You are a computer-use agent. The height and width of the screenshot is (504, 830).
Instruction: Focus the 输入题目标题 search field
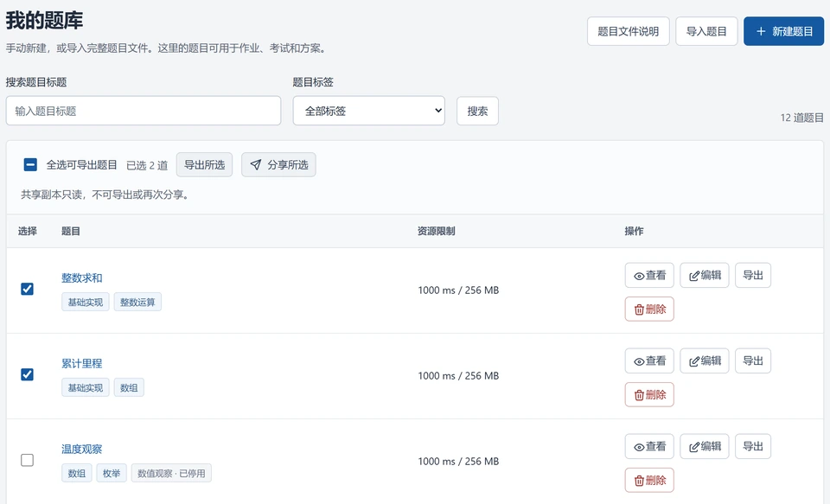[x=144, y=111]
